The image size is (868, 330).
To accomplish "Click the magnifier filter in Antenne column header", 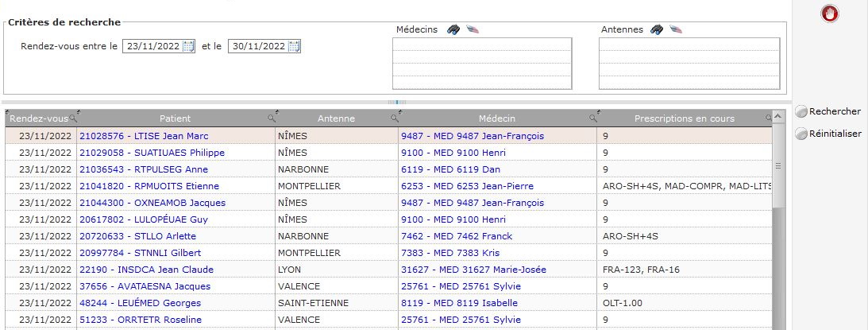I will (395, 118).
